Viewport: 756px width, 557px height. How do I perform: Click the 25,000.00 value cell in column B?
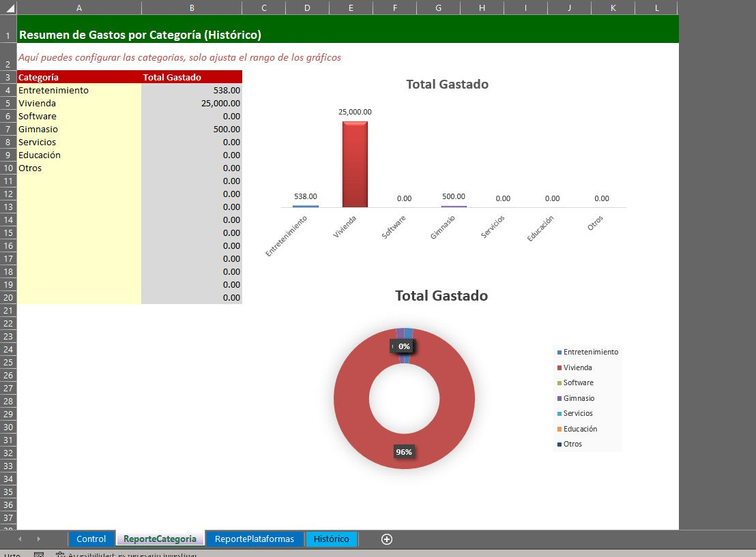tap(192, 103)
